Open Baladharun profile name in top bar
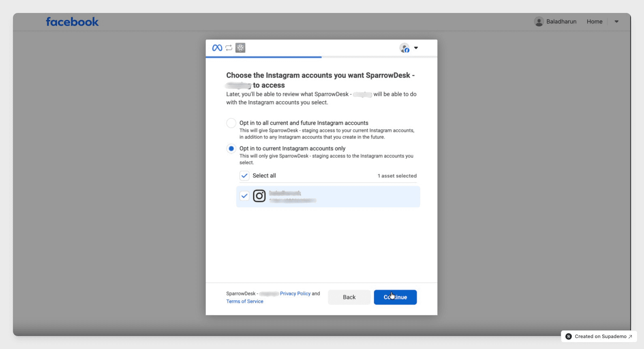Image resolution: width=644 pixels, height=349 pixels. (x=561, y=21)
